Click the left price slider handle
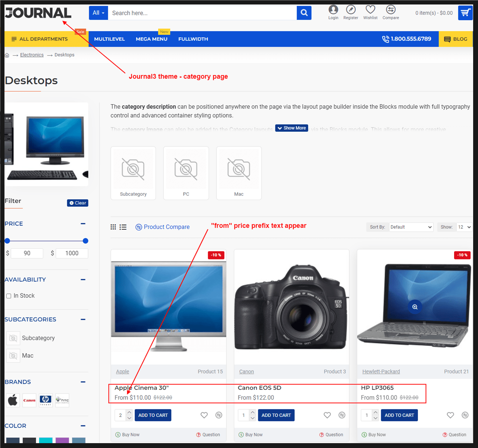The height and width of the screenshot is (448, 478). click(7, 241)
